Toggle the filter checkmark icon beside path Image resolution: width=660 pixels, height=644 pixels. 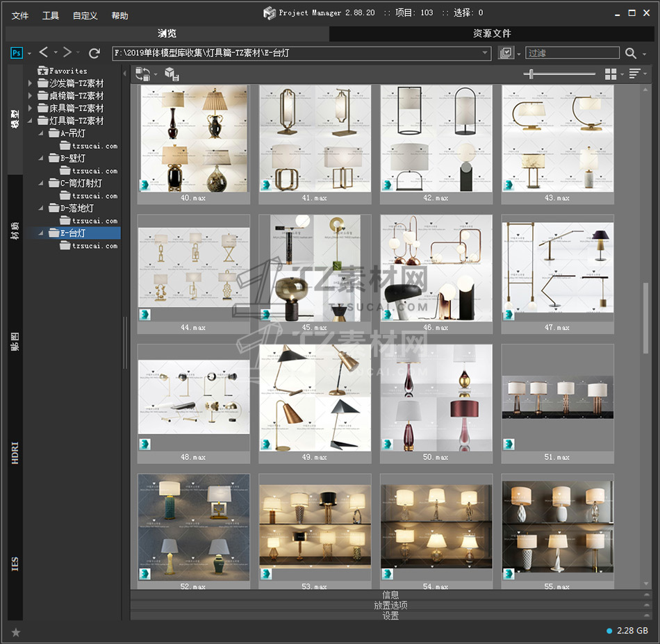click(x=506, y=53)
